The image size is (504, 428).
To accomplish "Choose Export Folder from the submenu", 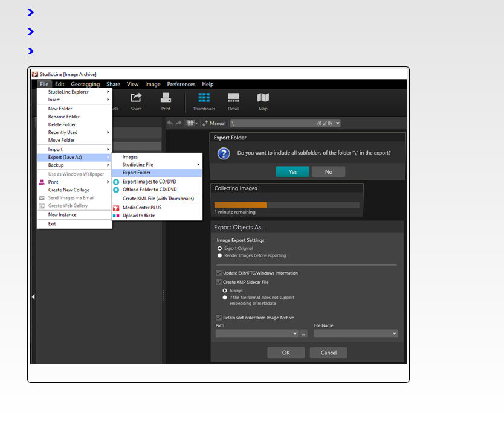I will pos(137,173).
